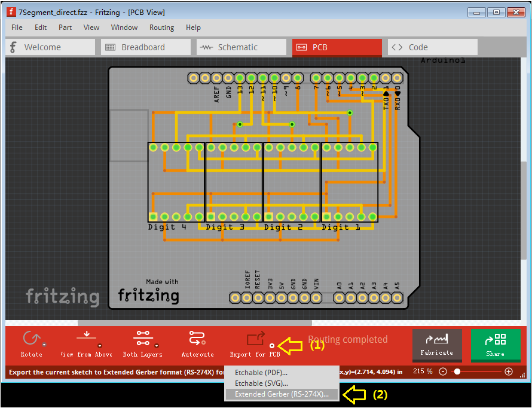Image resolution: width=532 pixels, height=408 pixels.
Task: Click the View from Above icon
Action: click(87, 336)
